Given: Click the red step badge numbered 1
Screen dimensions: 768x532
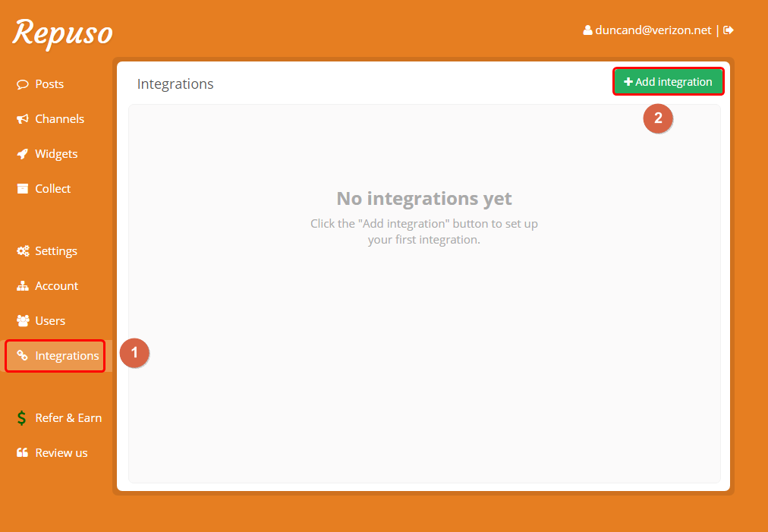Looking at the screenshot, I should coord(134,353).
